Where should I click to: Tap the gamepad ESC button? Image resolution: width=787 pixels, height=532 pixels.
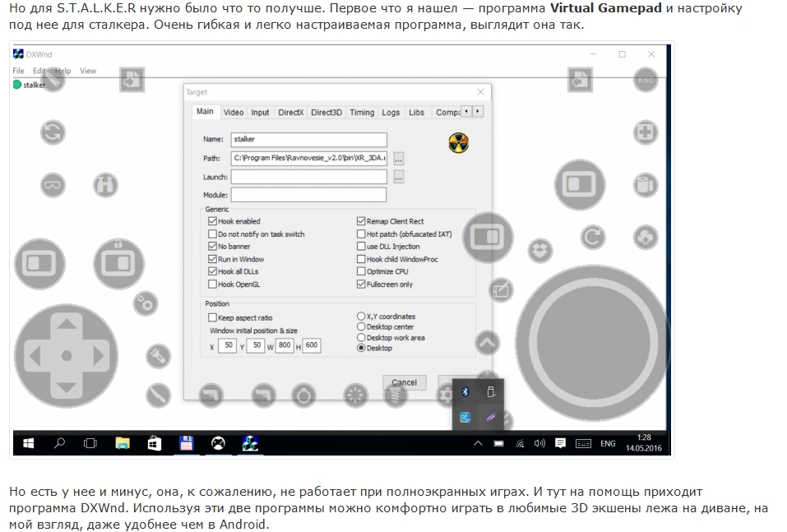[645, 80]
